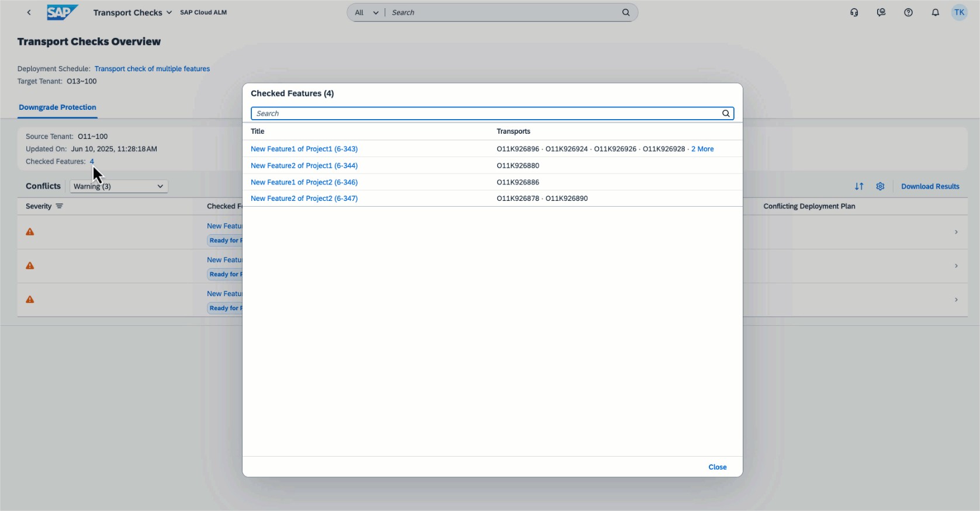This screenshot has width=980, height=511.
Task: Open New Feature2 of Project2 (6-347)
Action: [x=304, y=199]
